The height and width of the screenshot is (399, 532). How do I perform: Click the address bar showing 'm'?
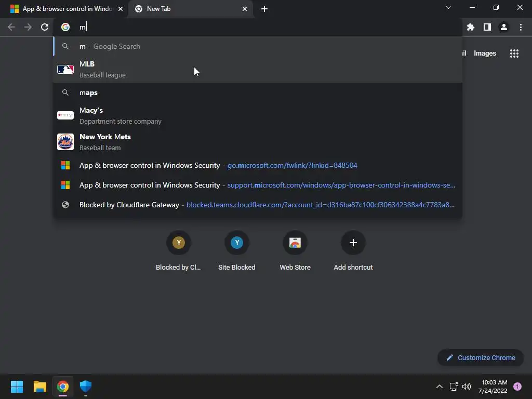click(258, 27)
